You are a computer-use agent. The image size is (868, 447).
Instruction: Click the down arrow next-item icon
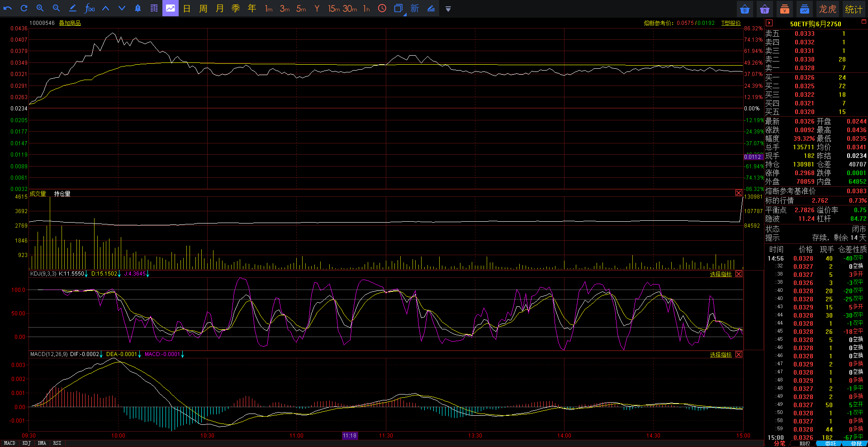(122, 8)
